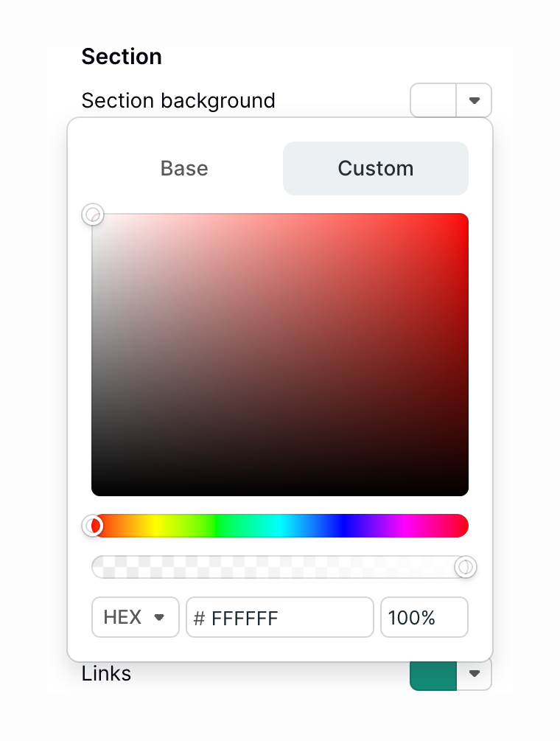Open the HEX format dropdown

136,617
